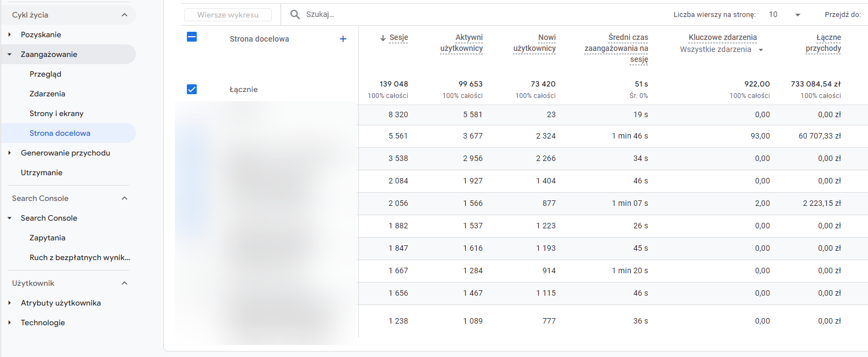This screenshot has width=868, height=357.
Task: Open rows per page dropdown
Action: tap(797, 15)
